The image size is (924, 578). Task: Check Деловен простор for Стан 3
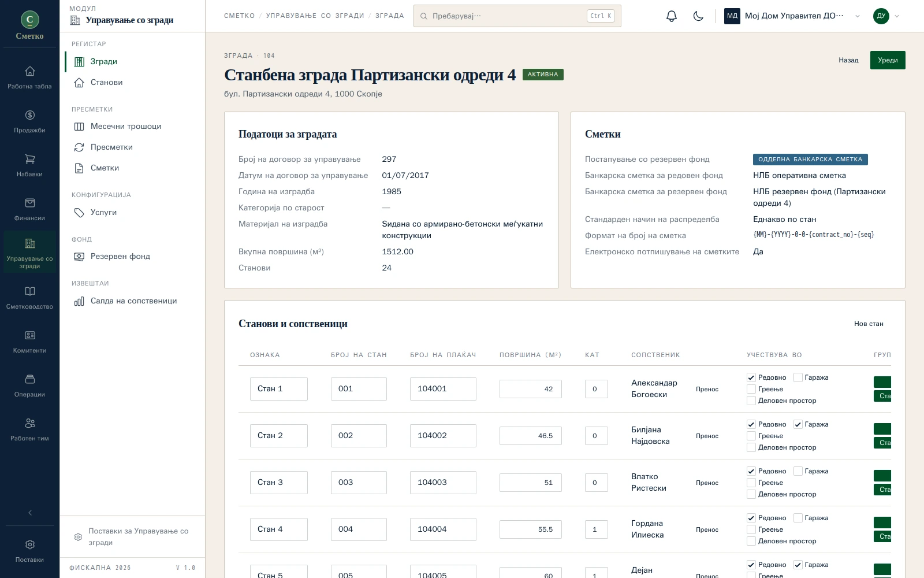[751, 494]
